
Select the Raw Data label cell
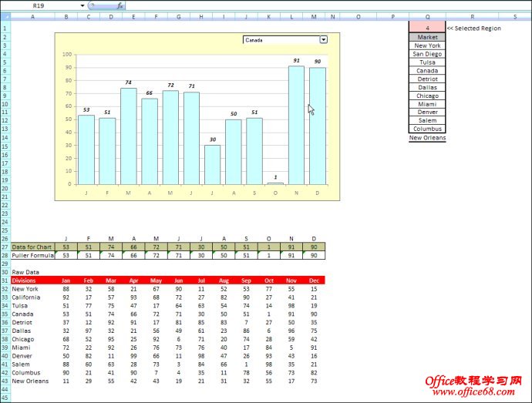tap(25, 272)
